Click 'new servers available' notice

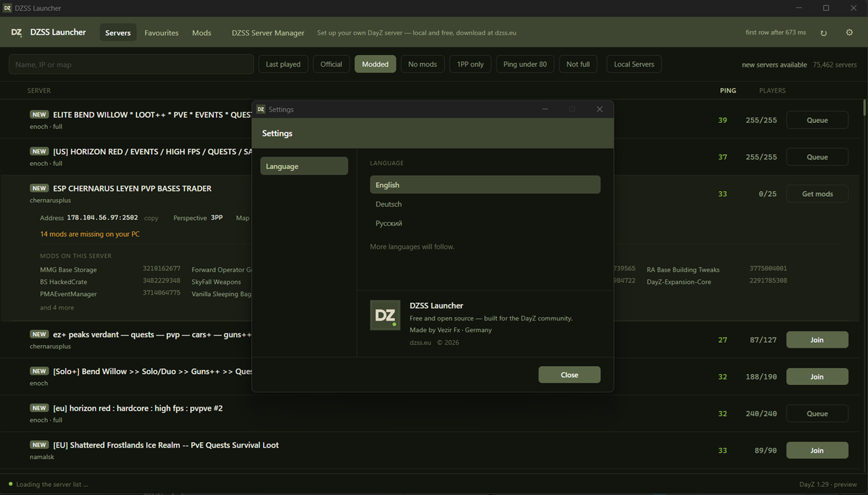(774, 65)
